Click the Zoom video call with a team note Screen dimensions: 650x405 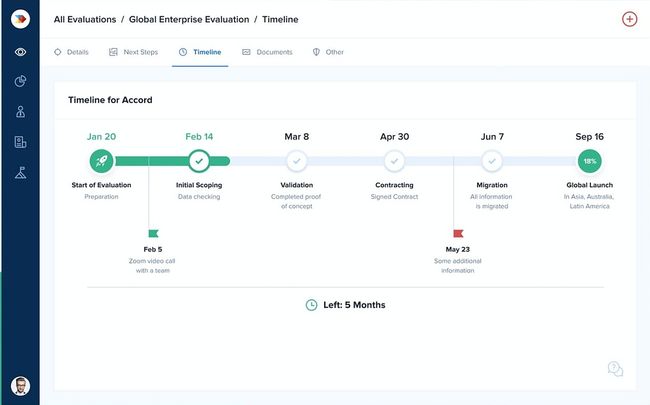[x=152, y=266]
